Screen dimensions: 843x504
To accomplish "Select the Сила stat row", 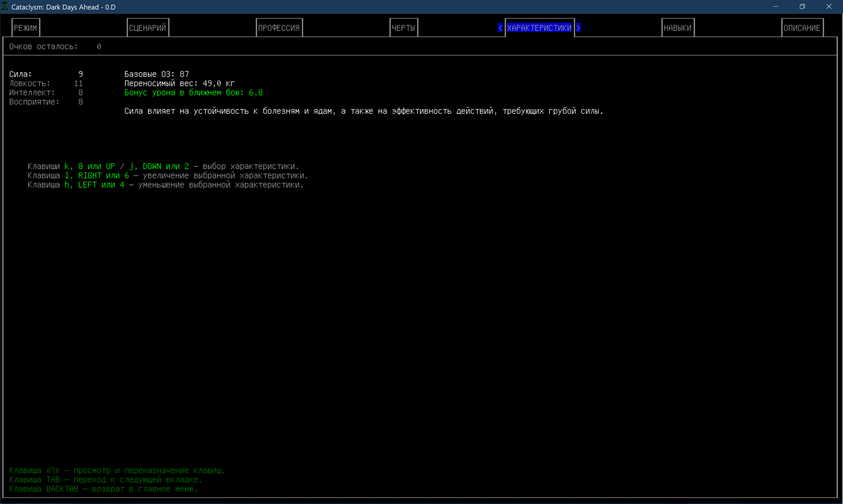I will pos(20,74).
